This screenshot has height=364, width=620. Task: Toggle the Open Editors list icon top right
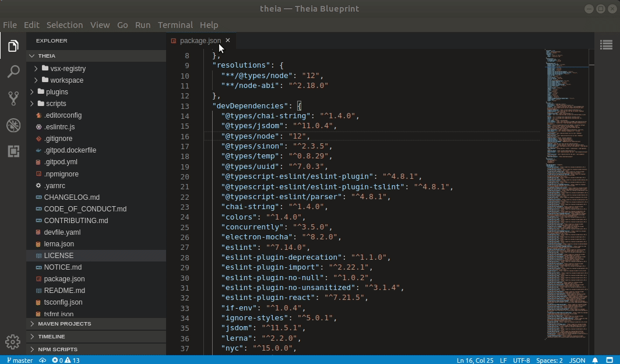[606, 45]
